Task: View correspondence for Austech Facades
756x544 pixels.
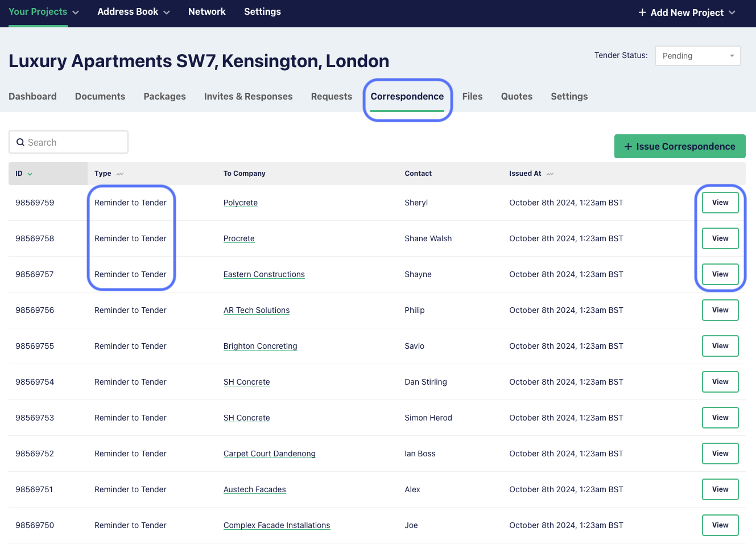Action: (x=720, y=489)
